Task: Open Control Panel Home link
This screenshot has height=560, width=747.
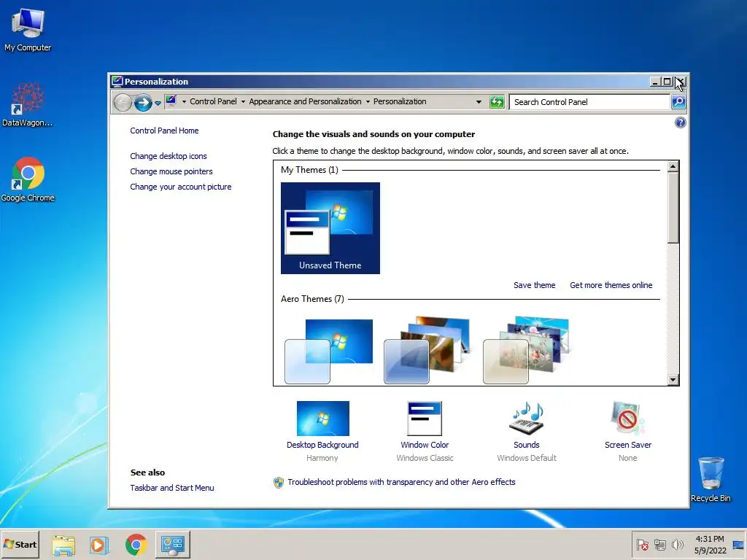Action: tap(164, 131)
